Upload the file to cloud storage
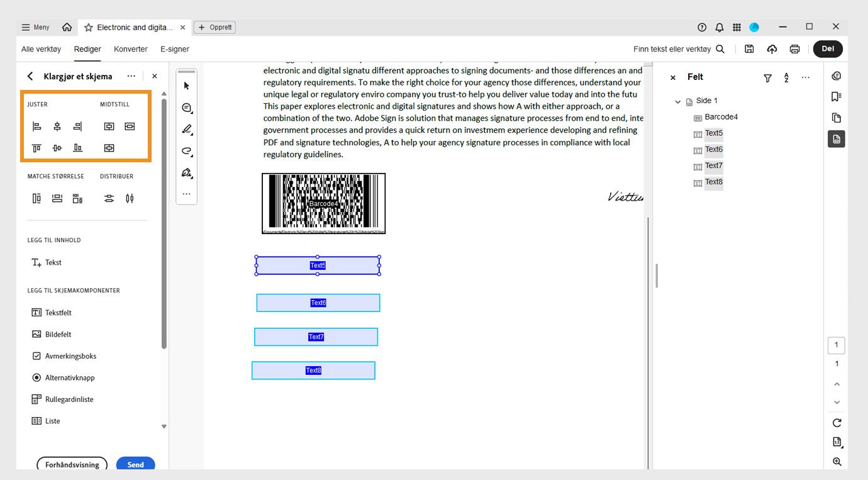This screenshot has height=480, width=868. [x=772, y=49]
